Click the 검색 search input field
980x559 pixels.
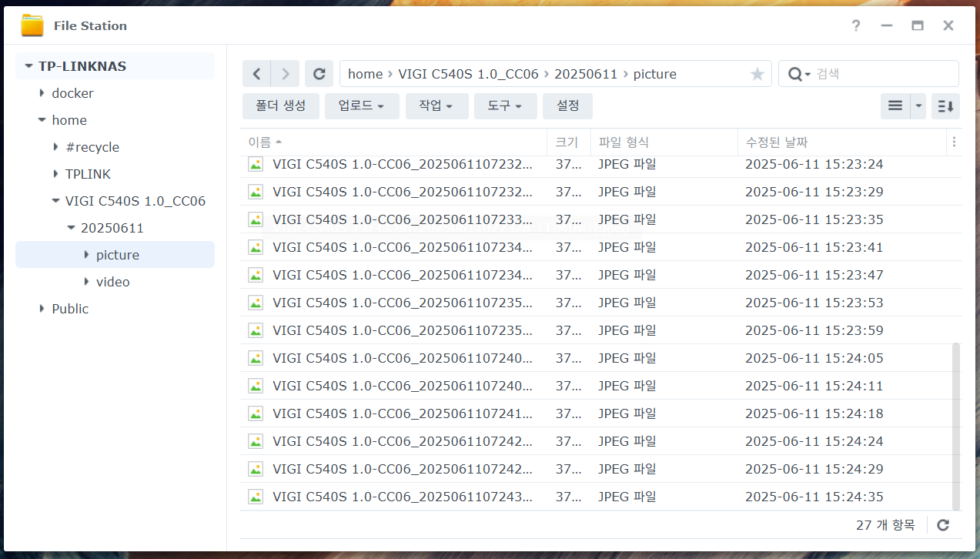(x=884, y=74)
